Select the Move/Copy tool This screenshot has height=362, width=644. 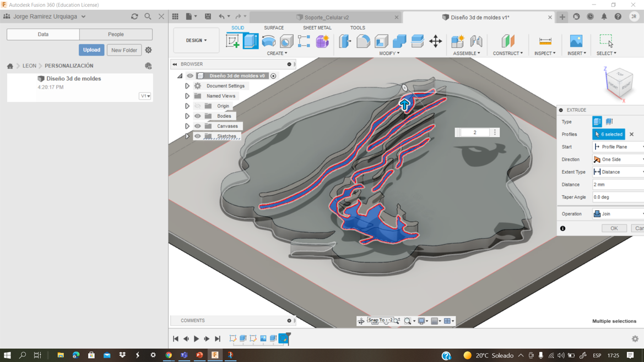pyautogui.click(x=435, y=41)
